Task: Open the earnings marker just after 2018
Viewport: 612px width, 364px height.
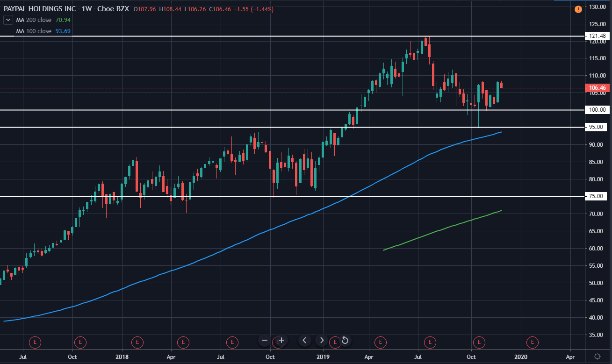Action: coord(137,343)
